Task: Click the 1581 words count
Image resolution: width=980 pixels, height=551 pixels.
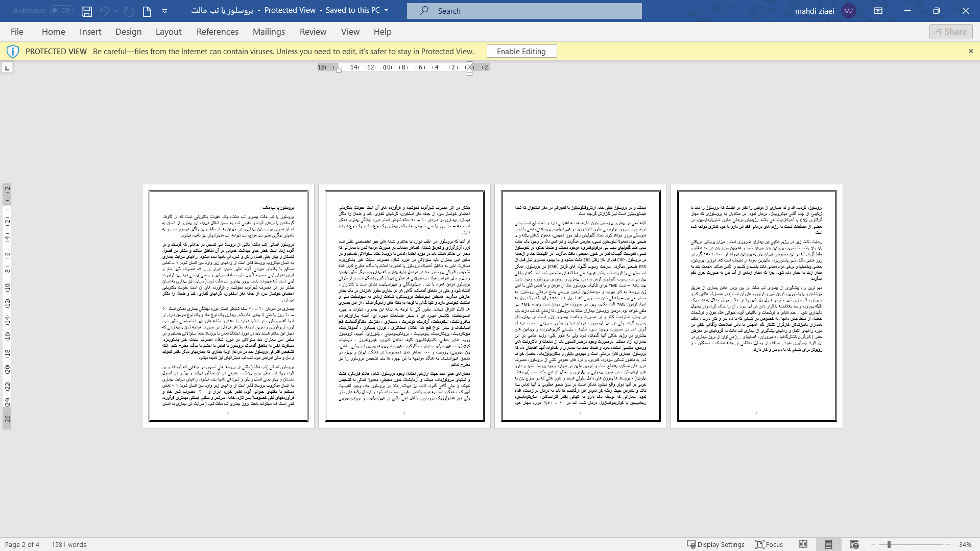Action: click(x=69, y=544)
